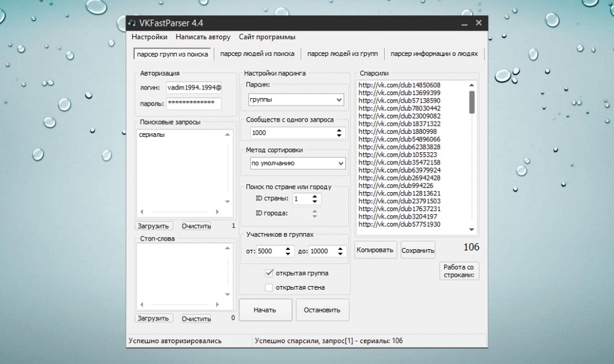The image size is (614, 364).
Task: Click the Спарсили list scroll down arrow
Action: click(472, 230)
